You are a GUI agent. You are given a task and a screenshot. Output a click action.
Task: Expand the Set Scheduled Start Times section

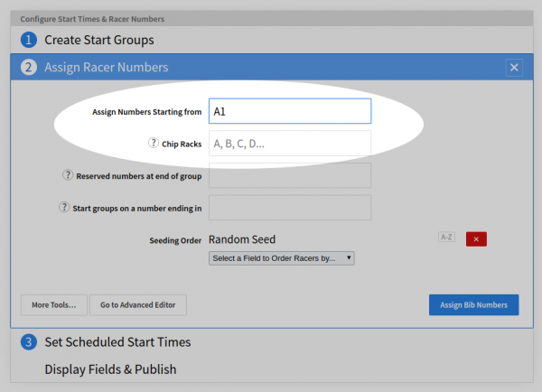coord(117,342)
